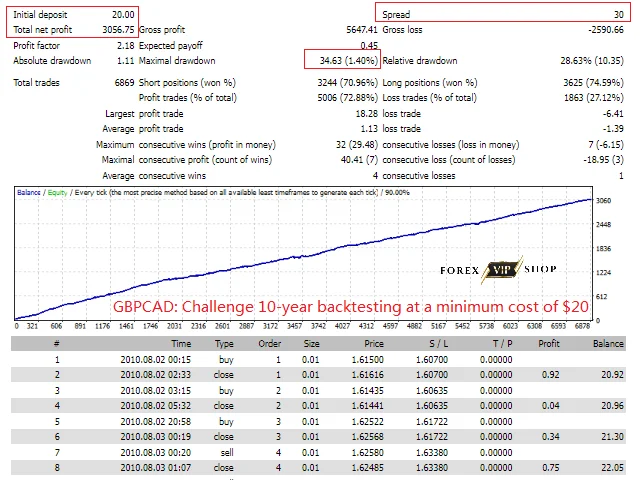Select average profit trade value 1.13
The width and height of the screenshot is (640, 480).
click(x=369, y=129)
